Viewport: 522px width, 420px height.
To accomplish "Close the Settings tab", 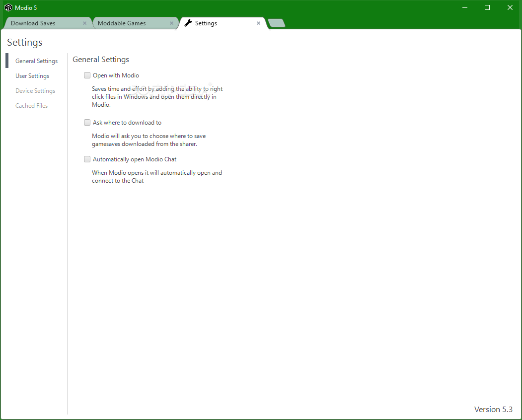I will click(x=258, y=23).
